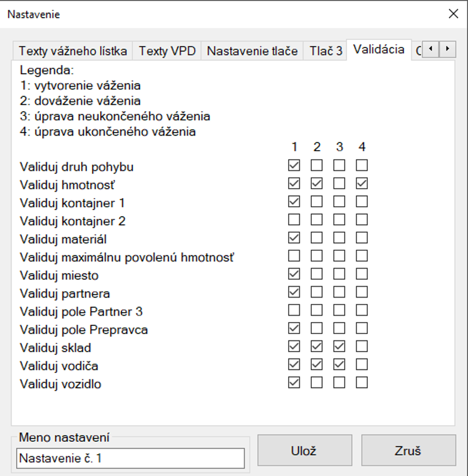Image resolution: width=468 pixels, height=476 pixels.
Task: Uncheck "Validuj kontajner 1" in column 1
Action: pos(294,202)
